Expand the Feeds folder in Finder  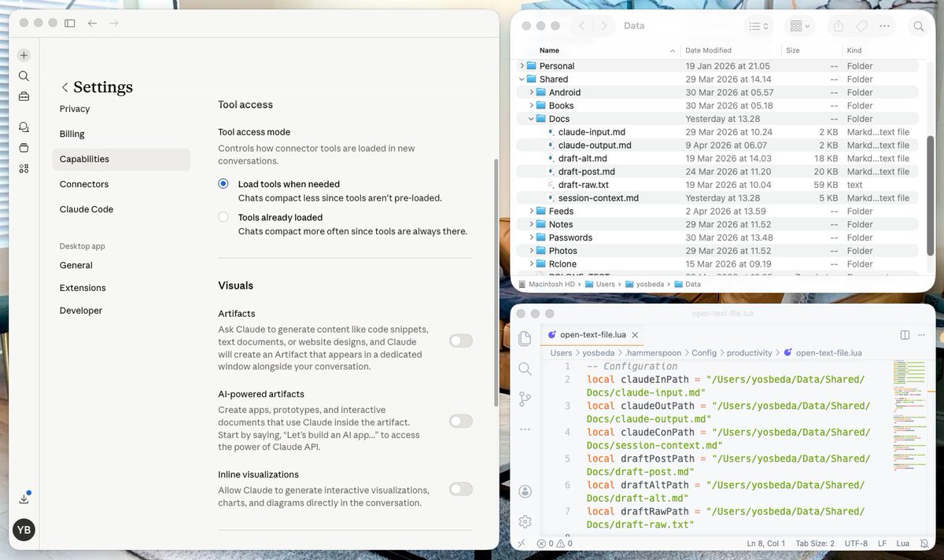click(532, 211)
